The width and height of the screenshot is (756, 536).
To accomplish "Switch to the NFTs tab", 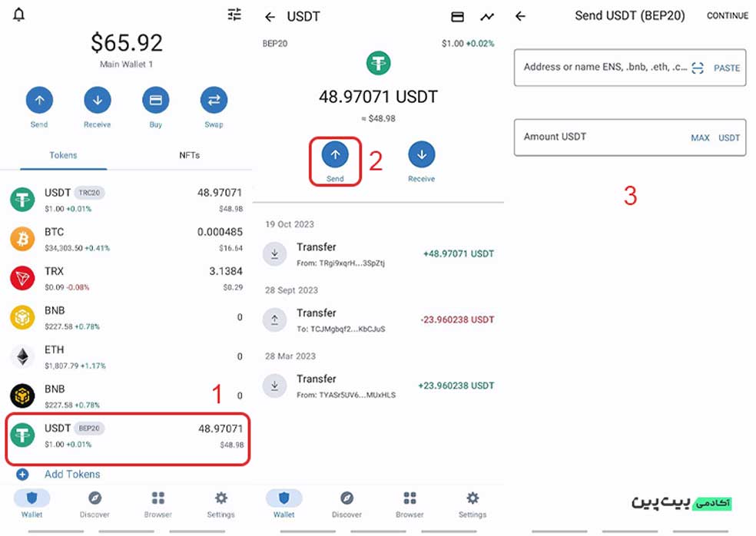I will tap(190, 155).
